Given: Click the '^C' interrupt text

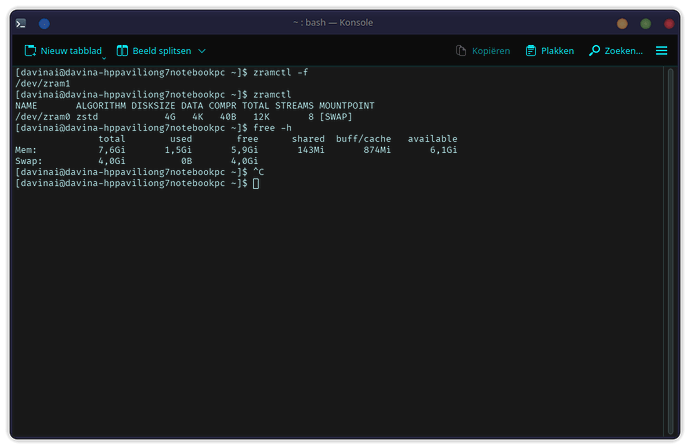Looking at the screenshot, I should [259, 173].
